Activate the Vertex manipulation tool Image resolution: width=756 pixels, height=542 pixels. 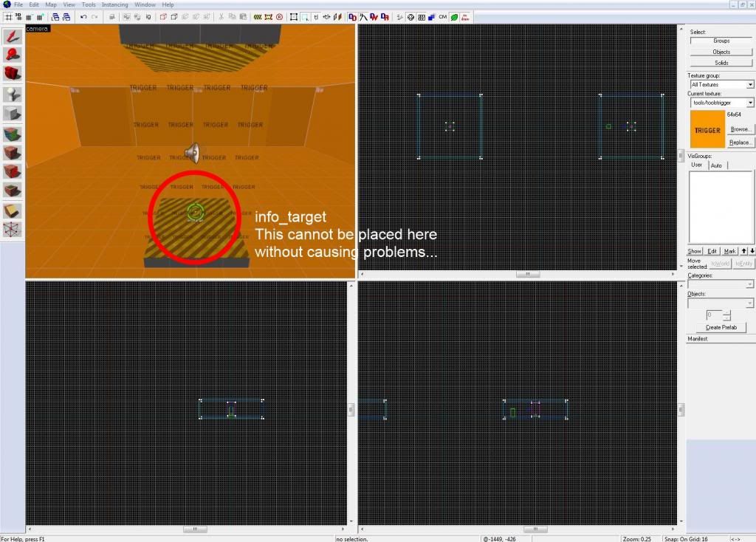click(13, 229)
